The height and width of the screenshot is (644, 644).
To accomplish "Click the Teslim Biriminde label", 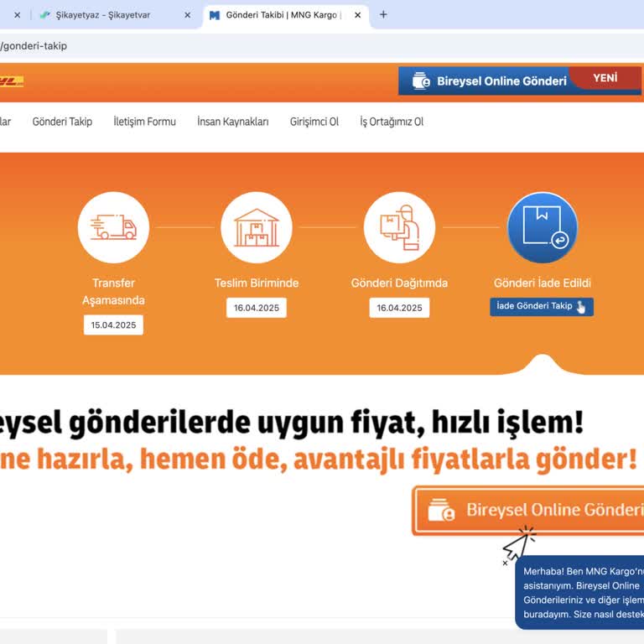I will [257, 283].
